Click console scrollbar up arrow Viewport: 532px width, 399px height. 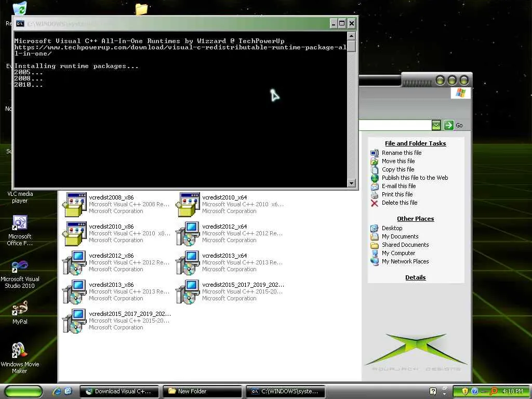click(x=352, y=36)
